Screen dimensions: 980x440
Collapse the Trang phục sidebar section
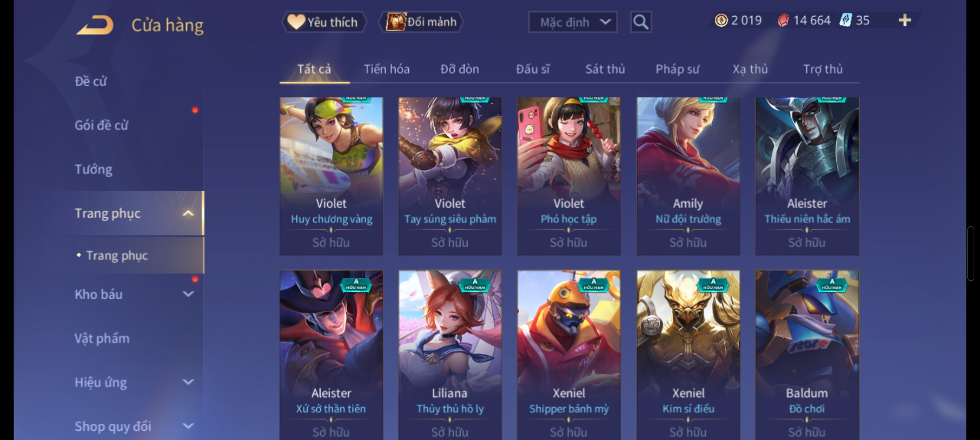(188, 213)
